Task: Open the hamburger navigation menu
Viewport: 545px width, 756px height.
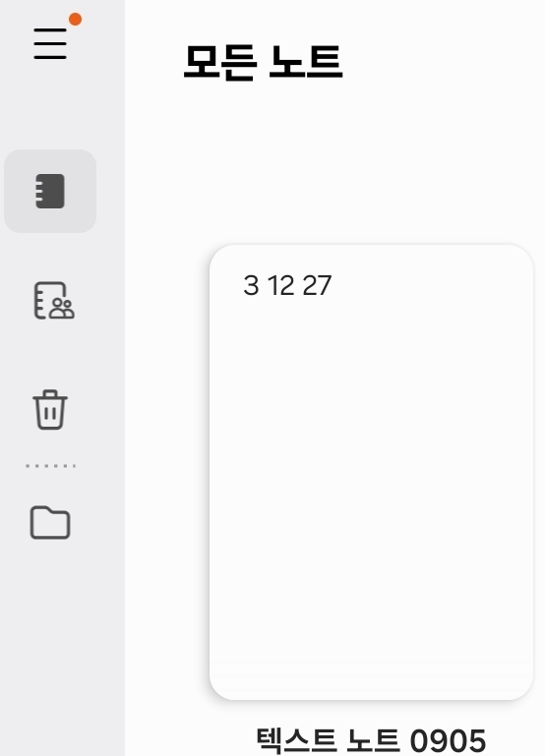Action: 50,43
